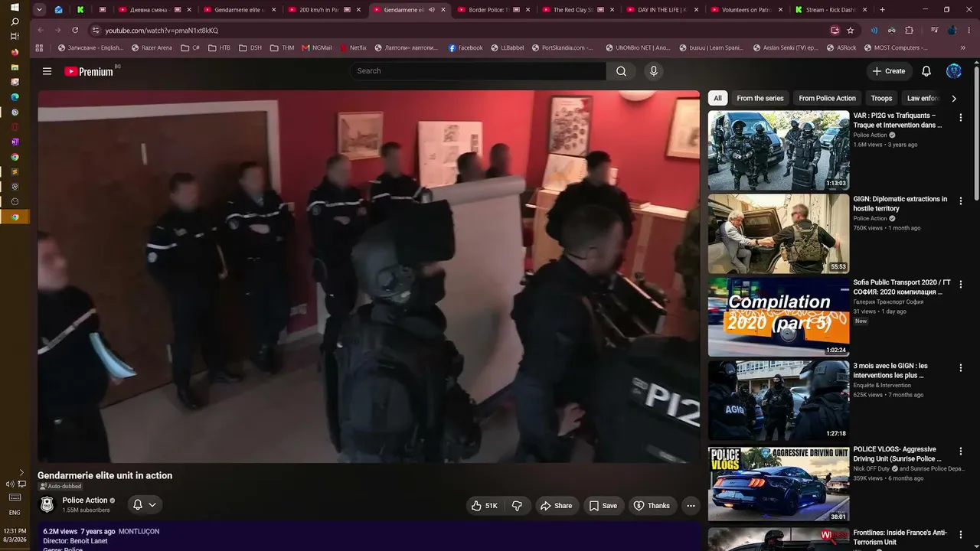Screen dimensions: 980x551
Task: Open more actions (three dots) under the video
Action: [x=691, y=506]
